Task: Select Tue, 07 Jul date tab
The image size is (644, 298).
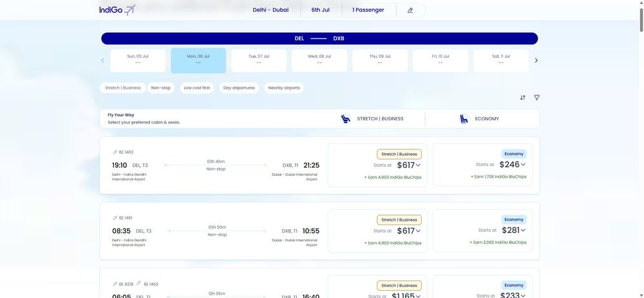Action: tap(259, 61)
